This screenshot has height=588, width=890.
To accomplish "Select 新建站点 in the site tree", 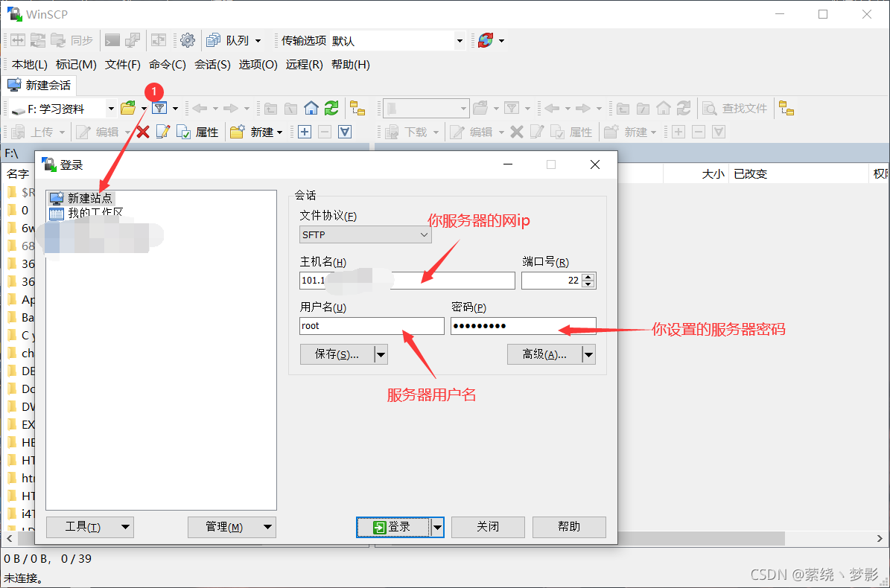I will click(82, 198).
